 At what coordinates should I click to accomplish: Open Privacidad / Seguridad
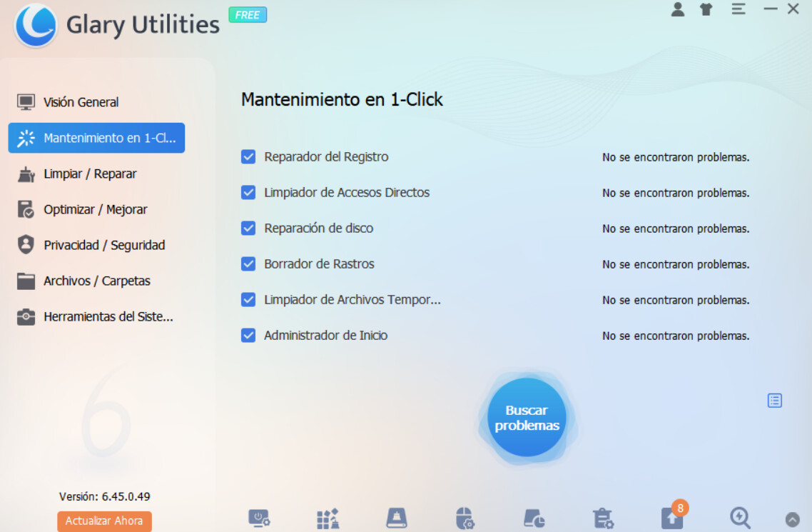(x=96, y=245)
